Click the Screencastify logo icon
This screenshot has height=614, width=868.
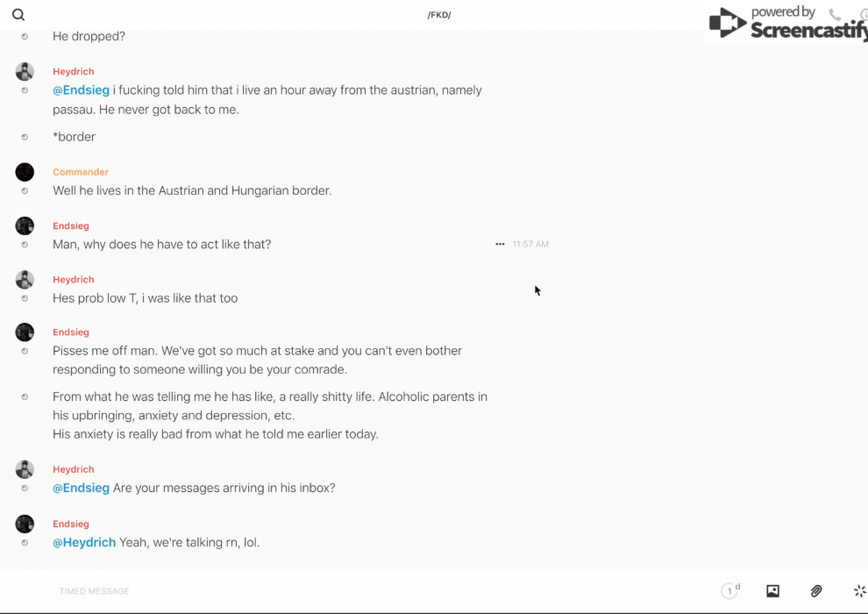tap(727, 23)
